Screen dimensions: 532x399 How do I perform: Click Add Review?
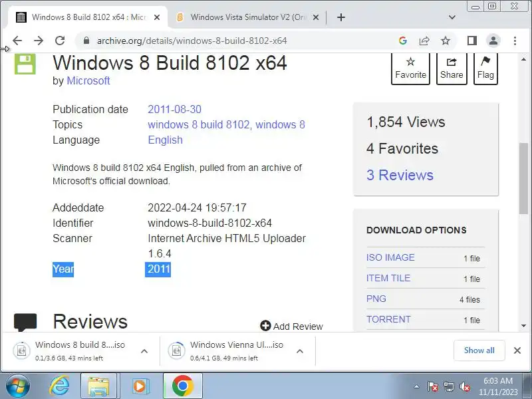click(291, 326)
